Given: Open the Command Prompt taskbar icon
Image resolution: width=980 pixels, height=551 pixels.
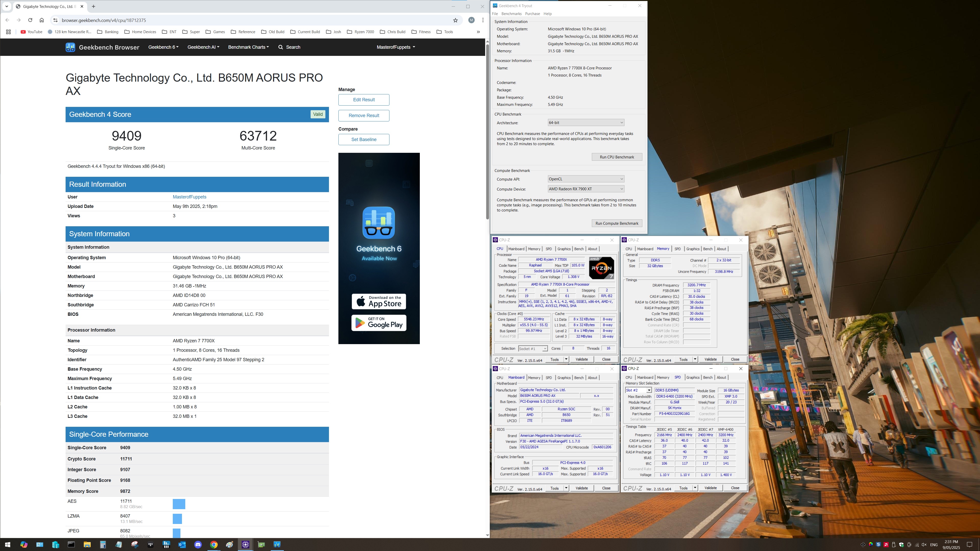Looking at the screenshot, I should tap(71, 545).
